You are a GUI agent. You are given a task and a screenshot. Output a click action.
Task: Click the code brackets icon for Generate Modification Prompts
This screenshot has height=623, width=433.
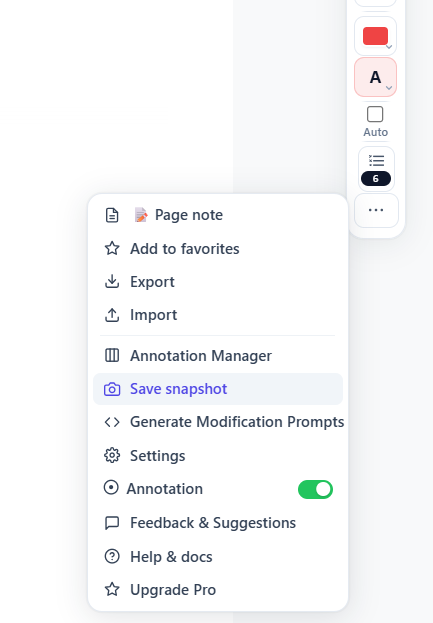click(x=112, y=422)
